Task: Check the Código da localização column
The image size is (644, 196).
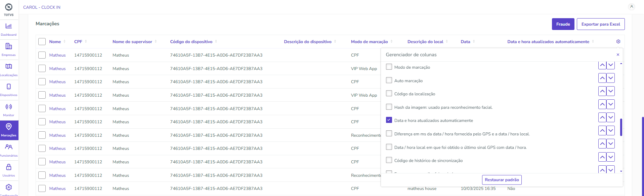Action: coord(389,93)
